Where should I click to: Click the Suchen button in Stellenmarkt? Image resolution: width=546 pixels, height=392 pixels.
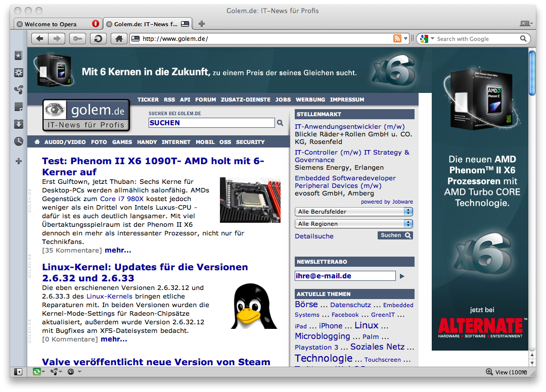pyautogui.click(x=395, y=235)
